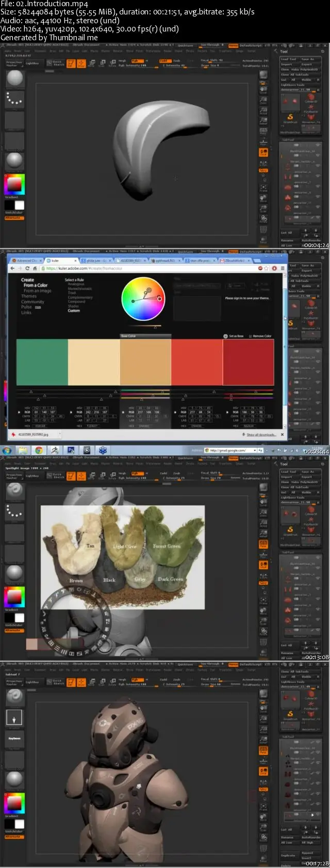Switch to 'Advanced Cho...' browser tab

tap(26, 260)
